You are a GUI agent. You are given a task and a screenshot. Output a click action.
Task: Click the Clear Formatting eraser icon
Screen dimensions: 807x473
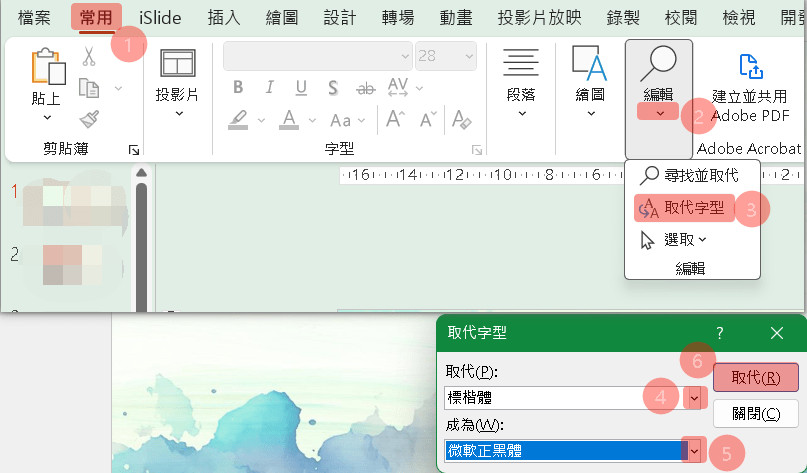(461, 120)
